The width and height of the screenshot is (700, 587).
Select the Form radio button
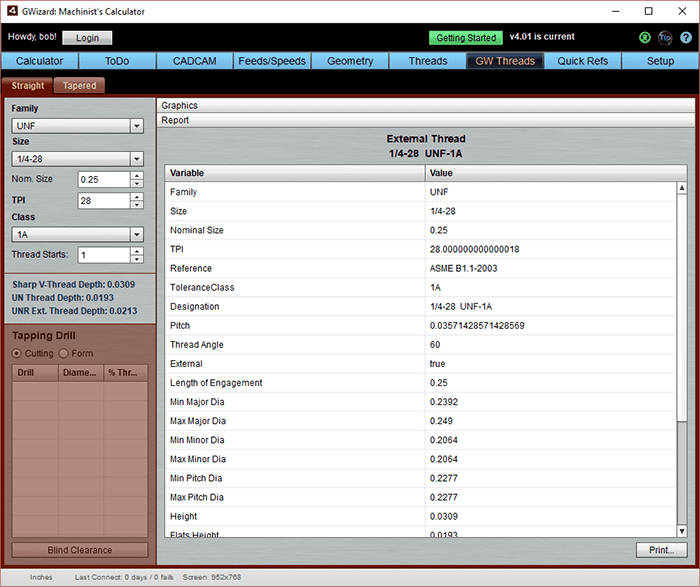(x=64, y=353)
